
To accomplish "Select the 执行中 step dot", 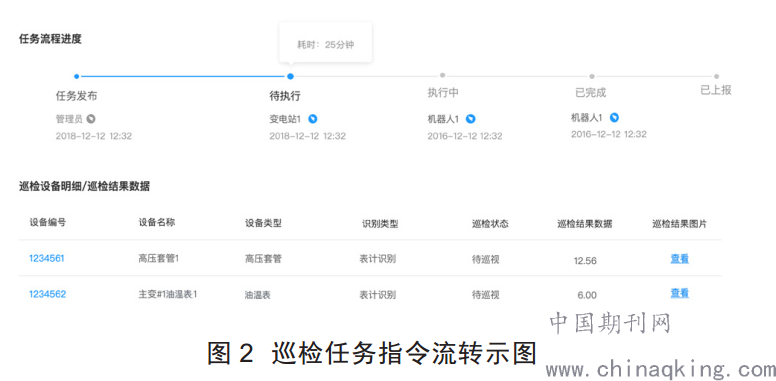I will [x=442, y=75].
